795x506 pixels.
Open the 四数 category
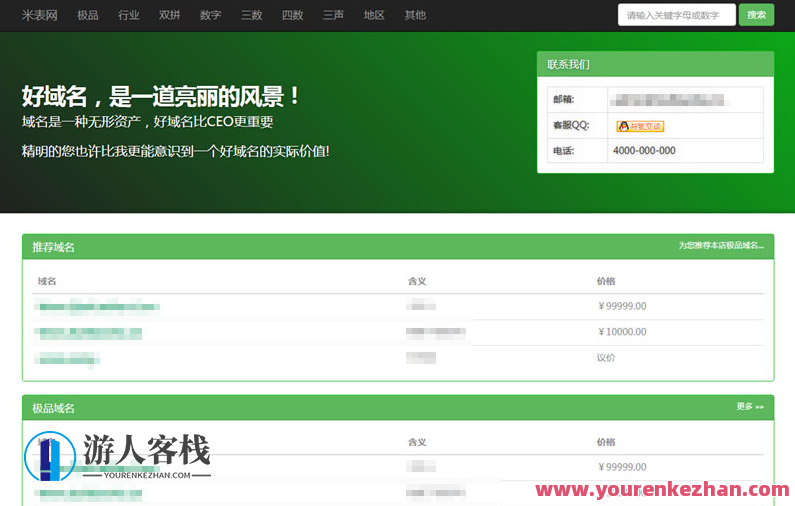point(293,15)
